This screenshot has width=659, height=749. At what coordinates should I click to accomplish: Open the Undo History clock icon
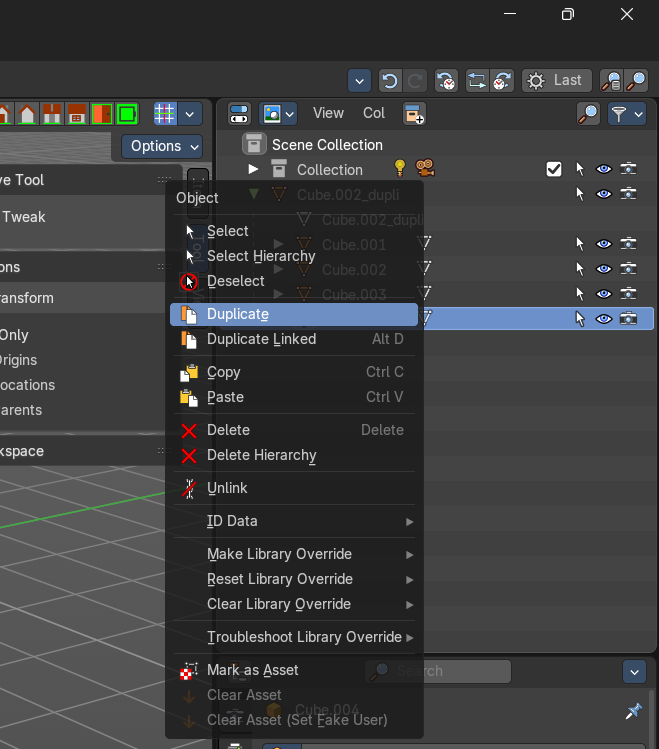click(x=446, y=81)
